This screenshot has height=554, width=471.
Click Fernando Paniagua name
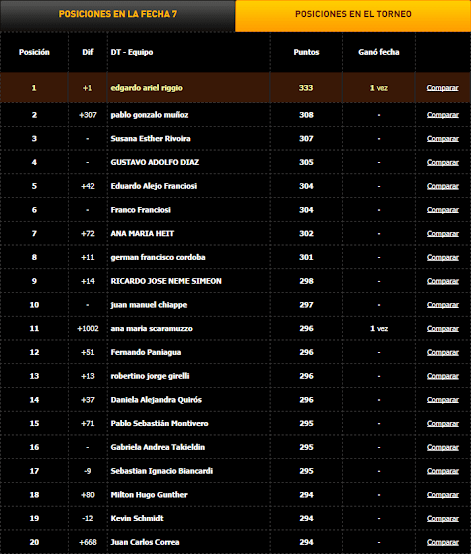[146, 352]
